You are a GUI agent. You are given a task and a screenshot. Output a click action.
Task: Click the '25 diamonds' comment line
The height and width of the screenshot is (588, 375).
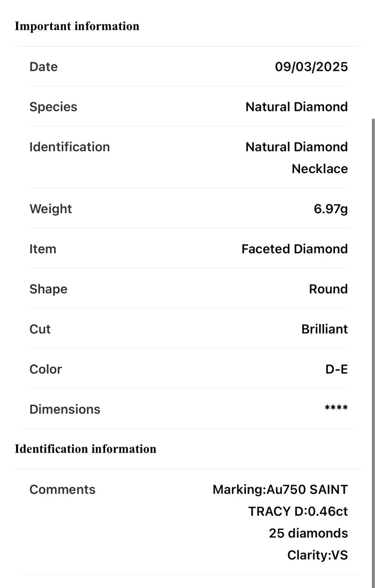pos(308,533)
